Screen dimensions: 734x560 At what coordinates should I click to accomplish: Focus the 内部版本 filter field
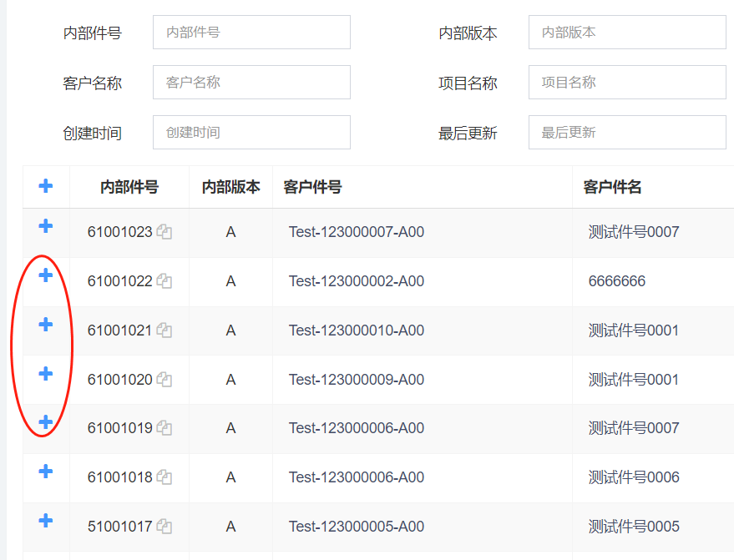(x=627, y=33)
